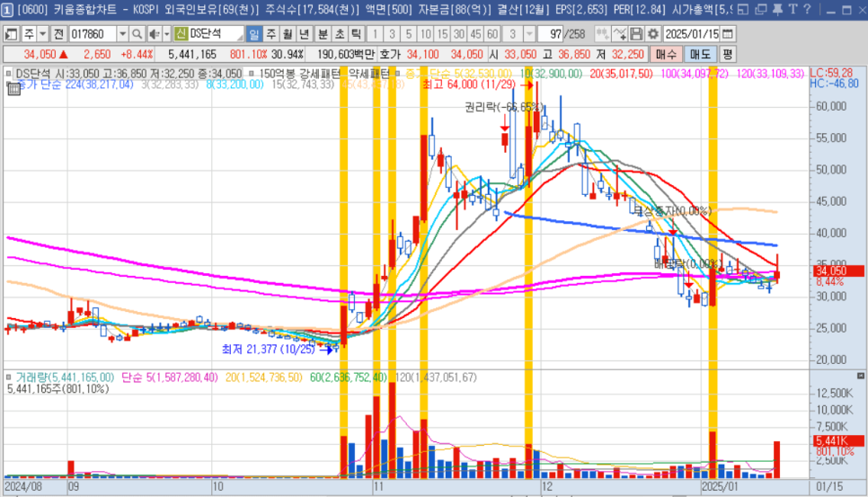This screenshot has width=868, height=497.
Task: Click the window number 1 icon
Action: 7,10
